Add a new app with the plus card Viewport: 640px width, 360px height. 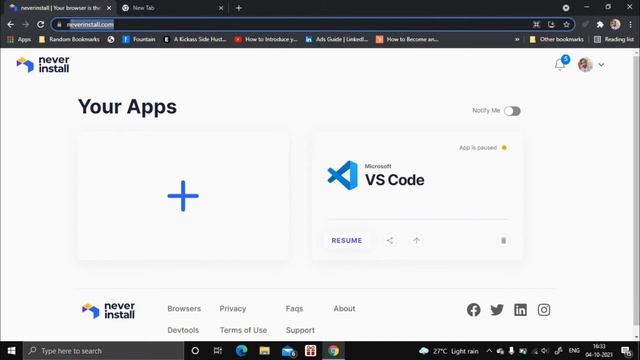pos(183,196)
